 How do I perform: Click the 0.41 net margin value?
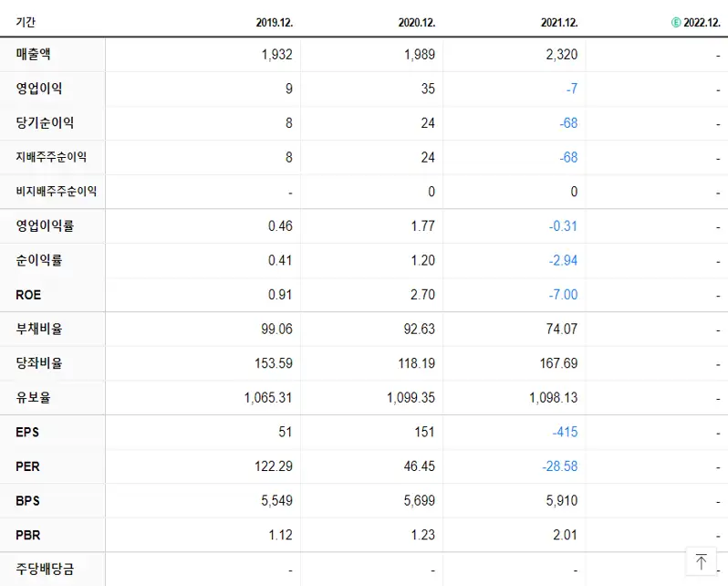coord(280,261)
